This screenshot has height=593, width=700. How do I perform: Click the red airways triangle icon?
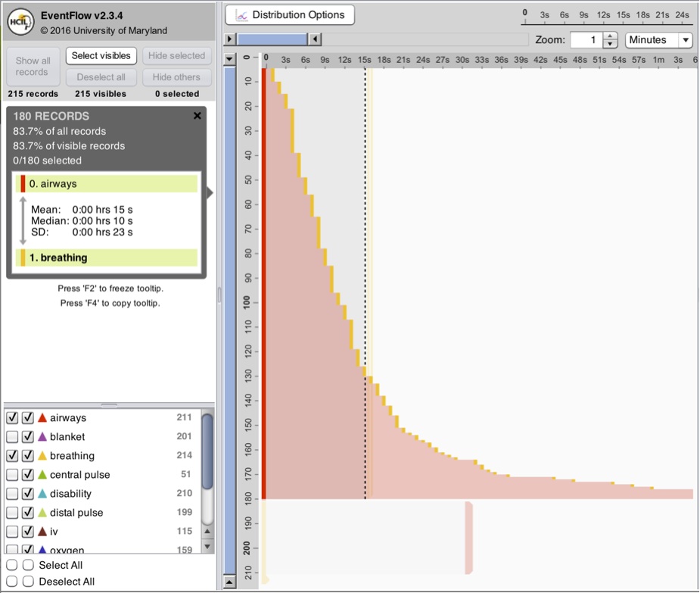(x=42, y=418)
